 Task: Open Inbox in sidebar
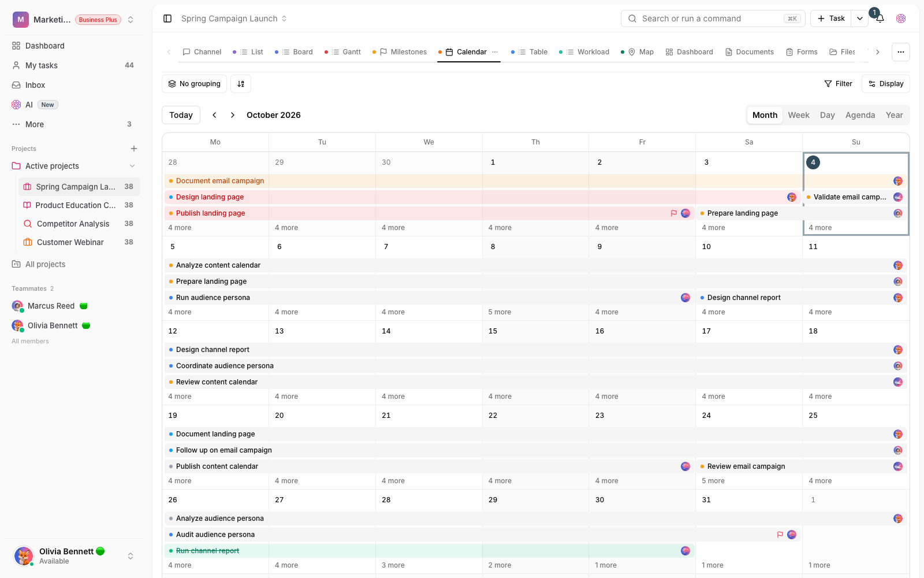[74, 85]
